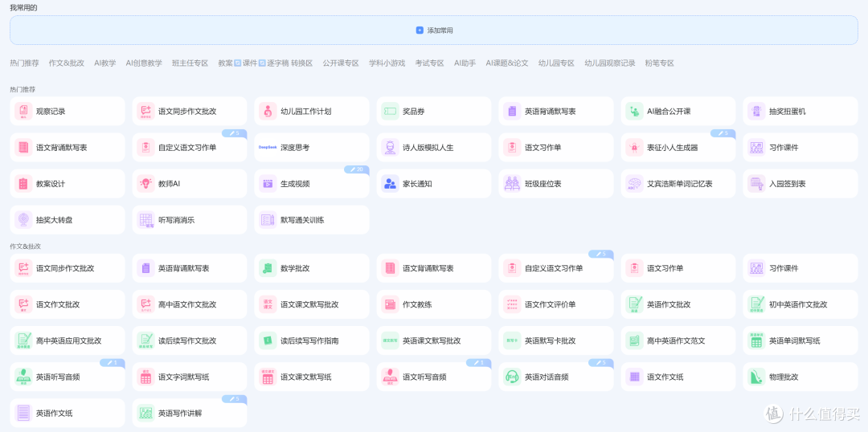Select the 英语默写卡批改 card
The height and width of the screenshot is (432, 868).
click(x=556, y=340)
